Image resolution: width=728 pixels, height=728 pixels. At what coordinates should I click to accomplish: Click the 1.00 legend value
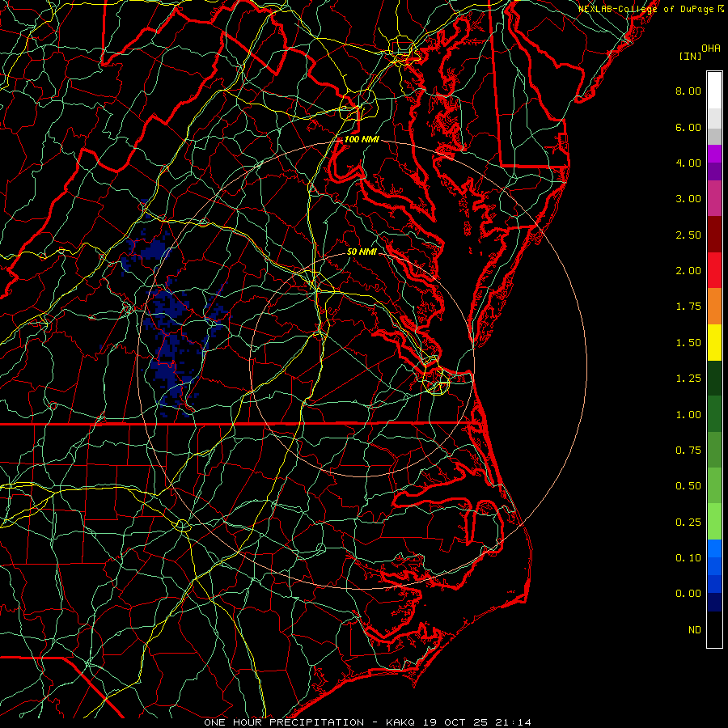[688, 415]
